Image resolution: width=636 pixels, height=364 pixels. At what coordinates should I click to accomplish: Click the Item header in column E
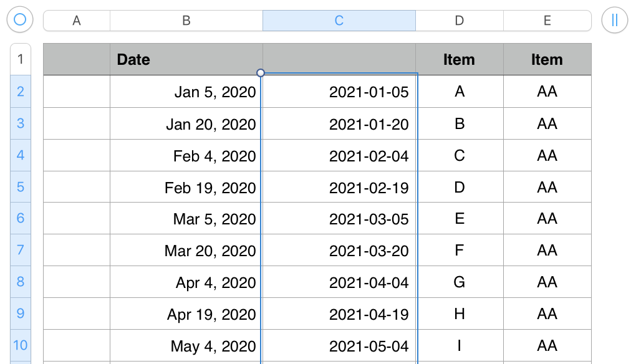pyautogui.click(x=547, y=60)
